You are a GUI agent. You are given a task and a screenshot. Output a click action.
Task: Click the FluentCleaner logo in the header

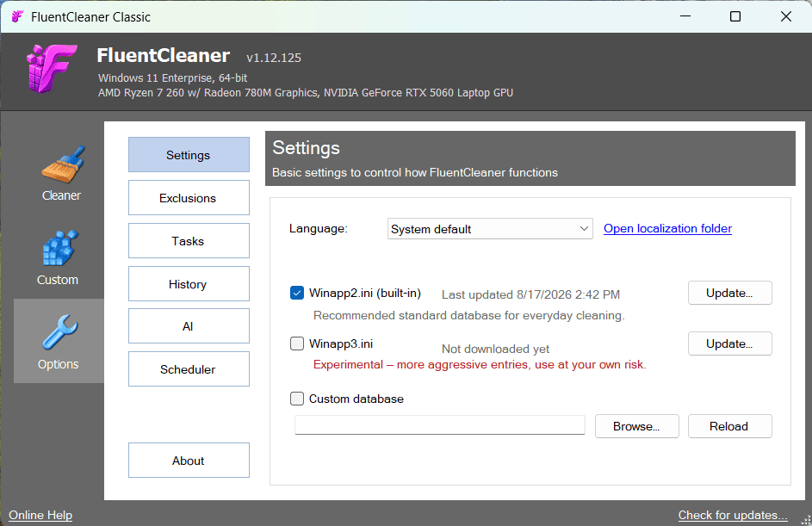click(x=52, y=69)
